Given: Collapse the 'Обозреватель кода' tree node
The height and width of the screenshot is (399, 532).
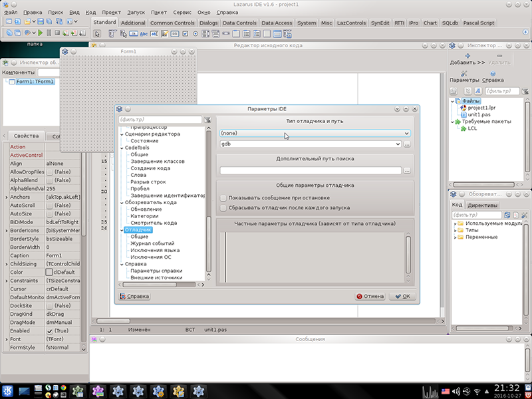Looking at the screenshot, I should 122,203.
